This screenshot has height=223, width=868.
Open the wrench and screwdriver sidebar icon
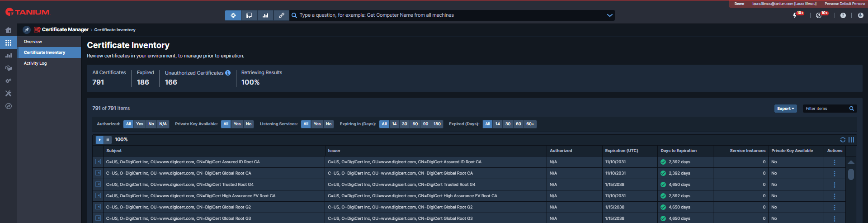coord(8,94)
